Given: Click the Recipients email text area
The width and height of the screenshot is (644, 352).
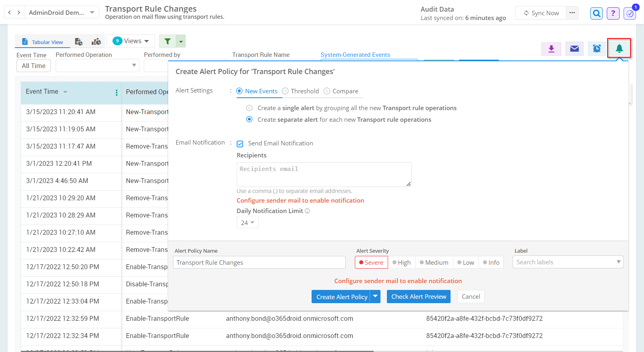Looking at the screenshot, I should (324, 174).
